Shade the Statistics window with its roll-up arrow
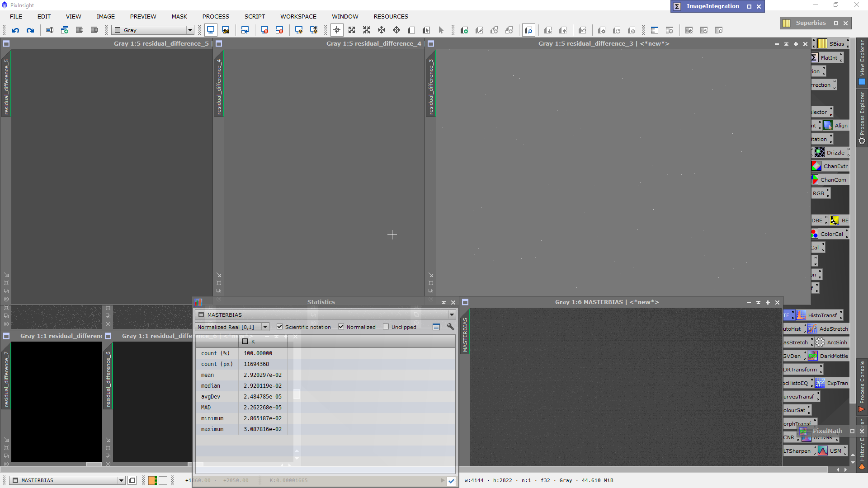The height and width of the screenshot is (488, 868). pyautogui.click(x=443, y=302)
